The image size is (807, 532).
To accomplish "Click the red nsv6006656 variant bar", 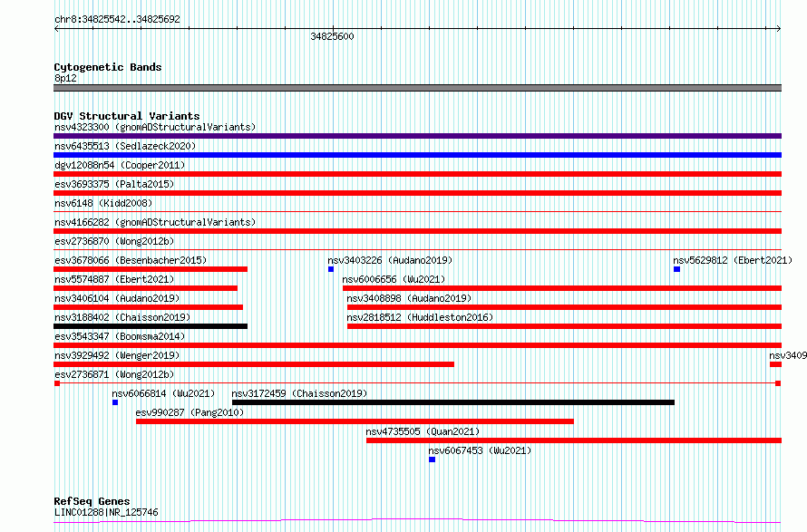I will tap(562, 288).
